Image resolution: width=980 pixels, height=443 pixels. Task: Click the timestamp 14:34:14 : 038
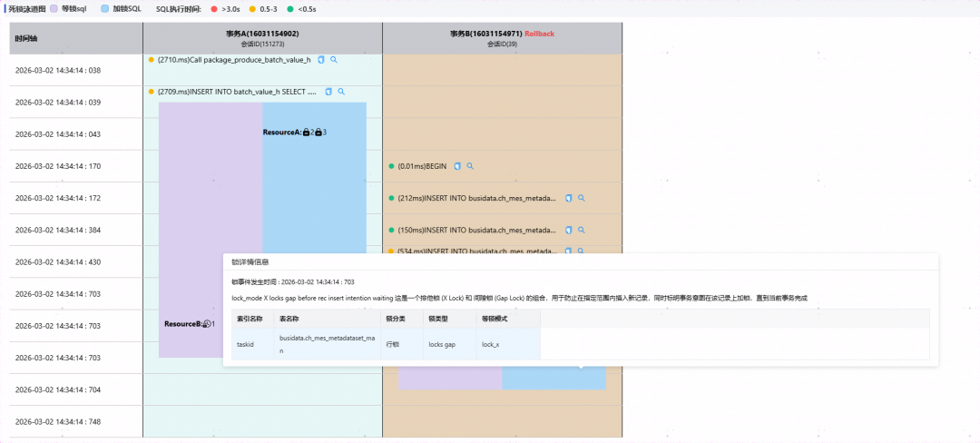click(x=58, y=71)
